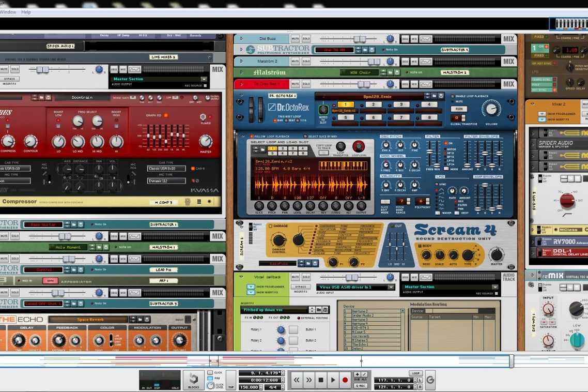Click Bypass insert FX on Vocal callback
The width and height of the screenshot is (588, 392).
click(x=300, y=287)
